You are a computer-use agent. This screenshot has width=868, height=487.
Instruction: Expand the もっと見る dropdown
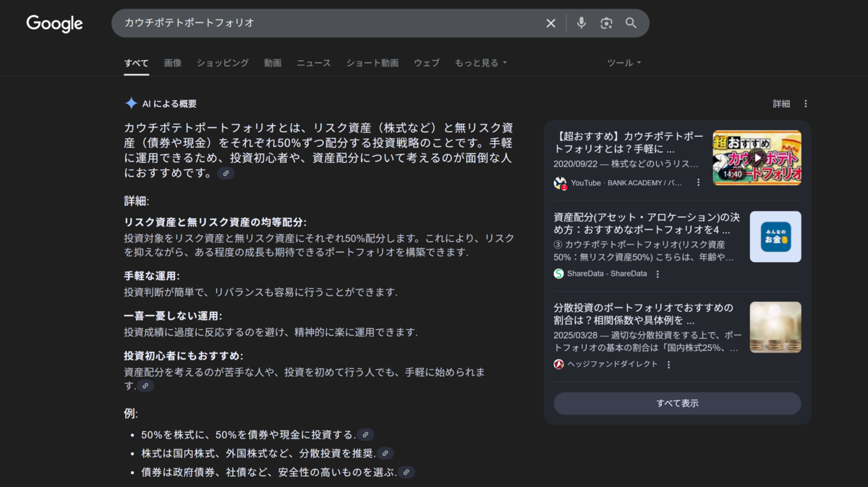pyautogui.click(x=481, y=63)
